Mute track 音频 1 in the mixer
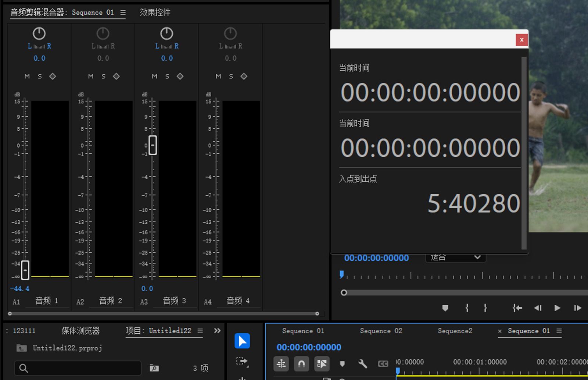This screenshot has height=380, width=588. 27,76
